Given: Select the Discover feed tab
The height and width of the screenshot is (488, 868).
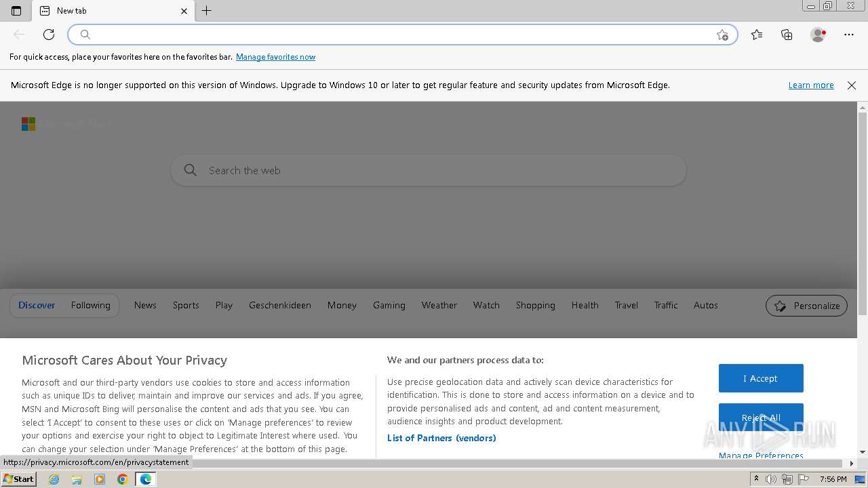Looking at the screenshot, I should point(37,306).
